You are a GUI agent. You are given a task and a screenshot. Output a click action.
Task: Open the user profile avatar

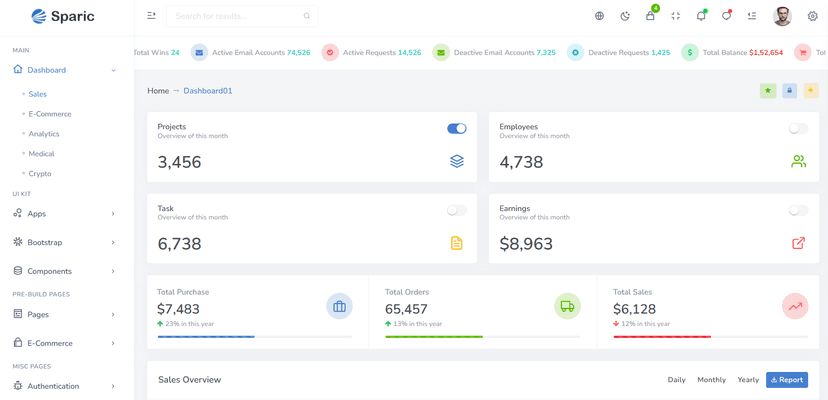pos(782,16)
